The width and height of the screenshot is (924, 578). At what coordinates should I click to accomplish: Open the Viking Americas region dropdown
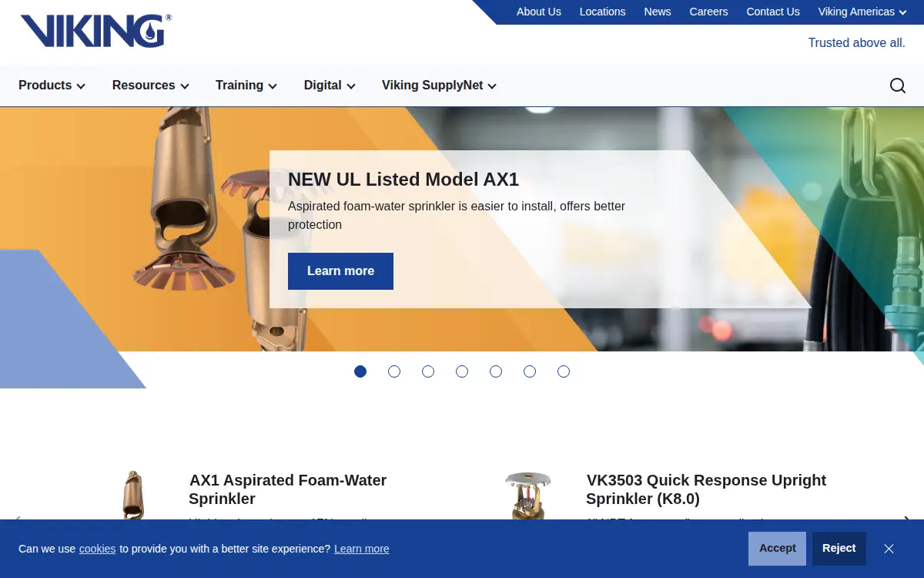click(x=862, y=12)
